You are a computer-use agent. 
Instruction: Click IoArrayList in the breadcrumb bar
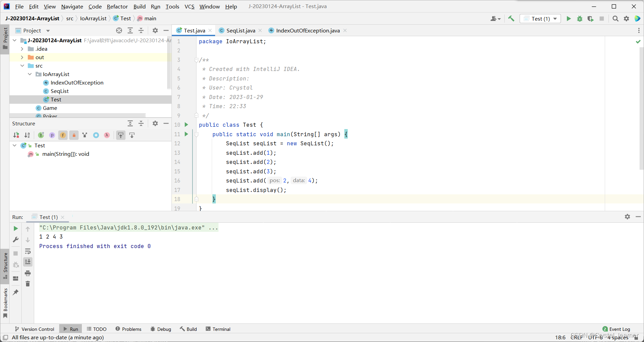coord(93,18)
